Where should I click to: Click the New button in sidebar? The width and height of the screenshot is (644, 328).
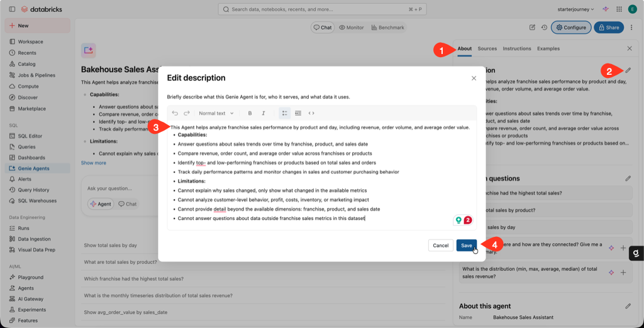click(x=37, y=26)
